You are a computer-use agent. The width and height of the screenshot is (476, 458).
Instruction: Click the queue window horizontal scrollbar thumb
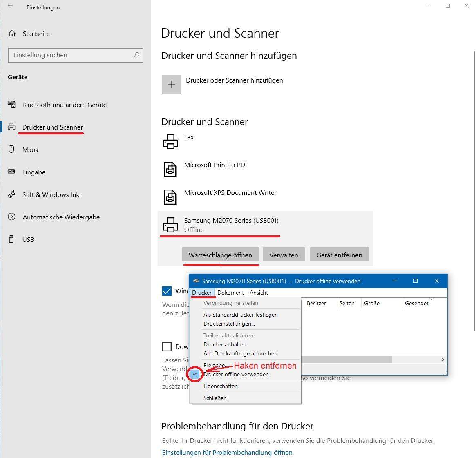click(x=346, y=360)
